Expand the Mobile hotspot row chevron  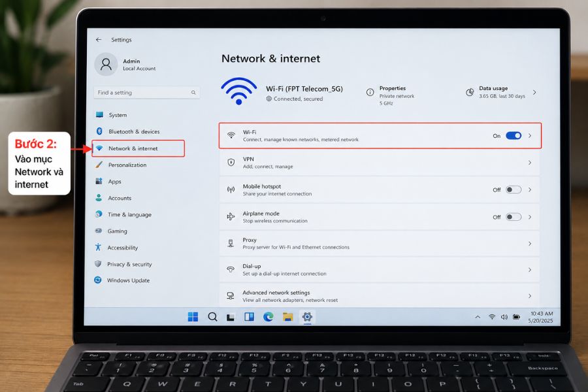pos(529,189)
